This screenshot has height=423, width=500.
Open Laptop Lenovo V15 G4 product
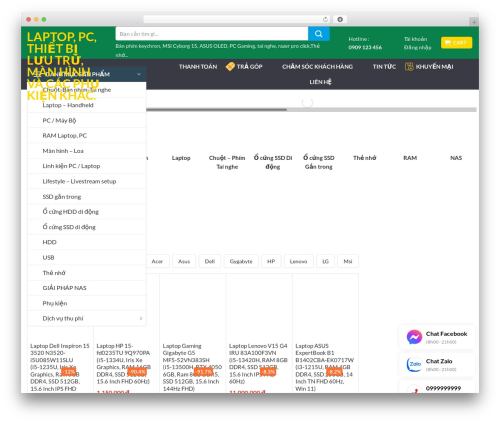click(x=258, y=363)
